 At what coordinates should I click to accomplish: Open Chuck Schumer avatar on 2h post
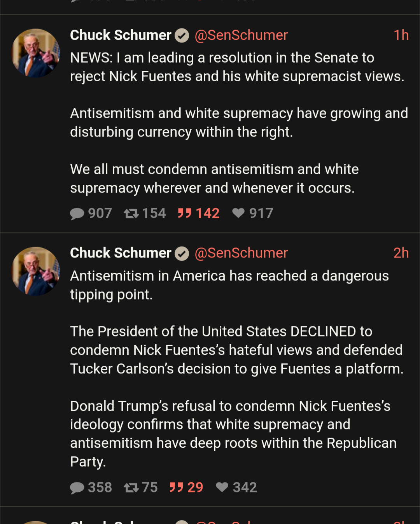(x=36, y=271)
